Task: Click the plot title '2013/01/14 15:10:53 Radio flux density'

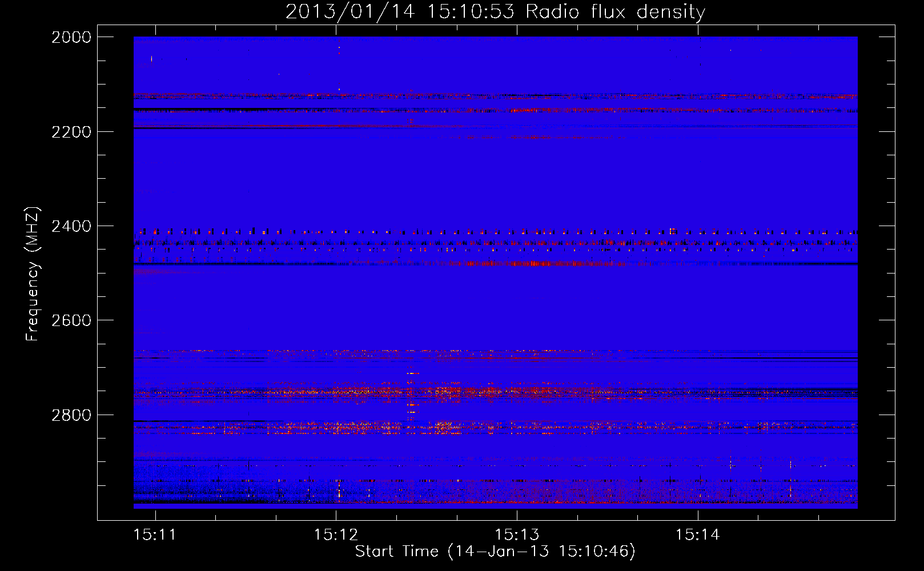Action: pos(495,11)
